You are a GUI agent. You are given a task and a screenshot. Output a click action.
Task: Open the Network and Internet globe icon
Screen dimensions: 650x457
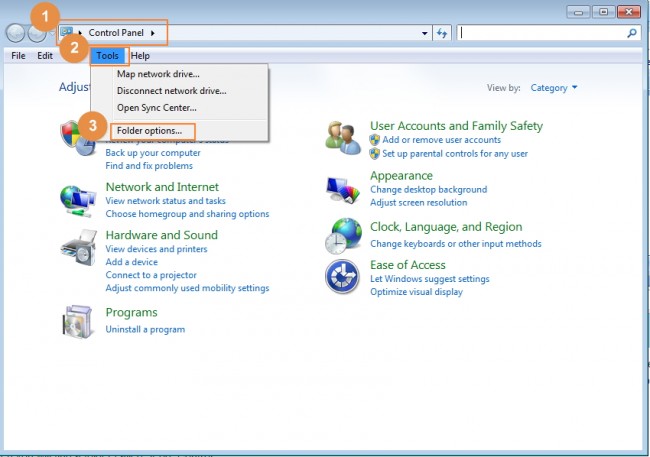coord(78,201)
